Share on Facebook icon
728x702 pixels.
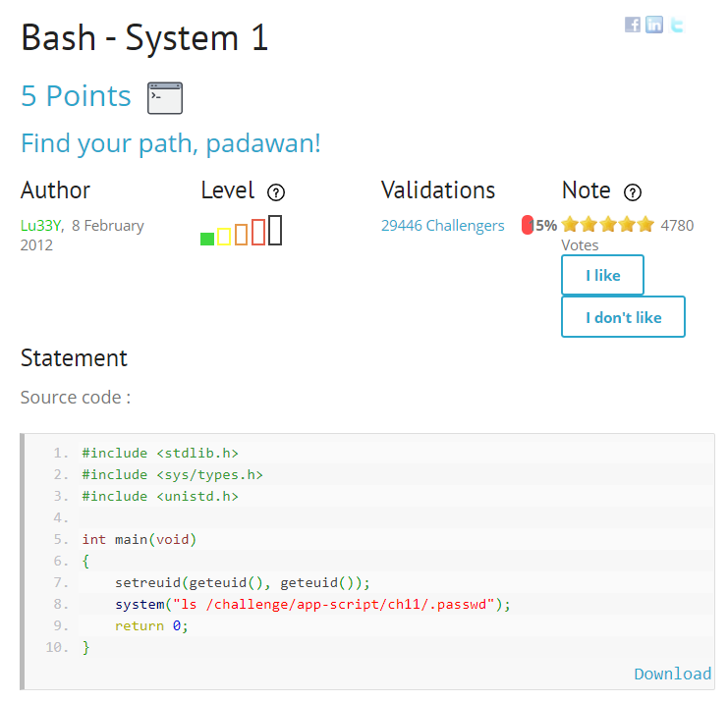tap(632, 25)
